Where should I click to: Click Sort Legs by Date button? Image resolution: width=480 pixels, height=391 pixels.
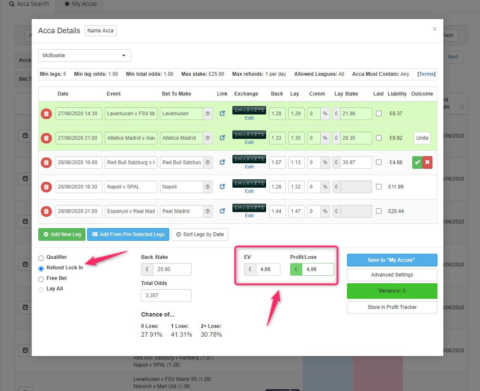click(x=200, y=234)
